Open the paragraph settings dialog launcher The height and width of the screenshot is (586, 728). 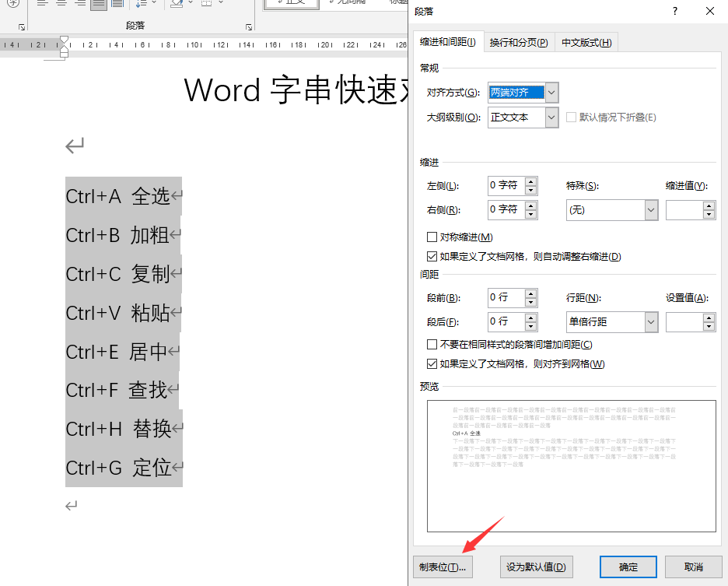(249, 27)
